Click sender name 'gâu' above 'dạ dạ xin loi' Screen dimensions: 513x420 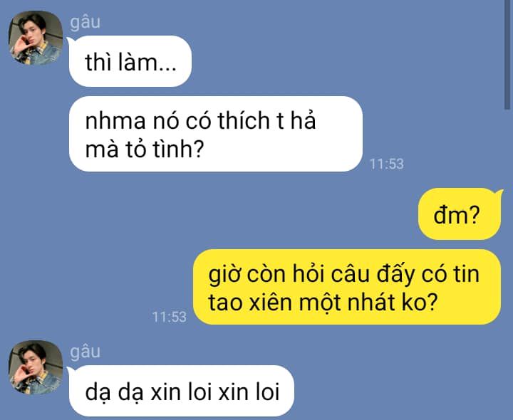pos(85,352)
